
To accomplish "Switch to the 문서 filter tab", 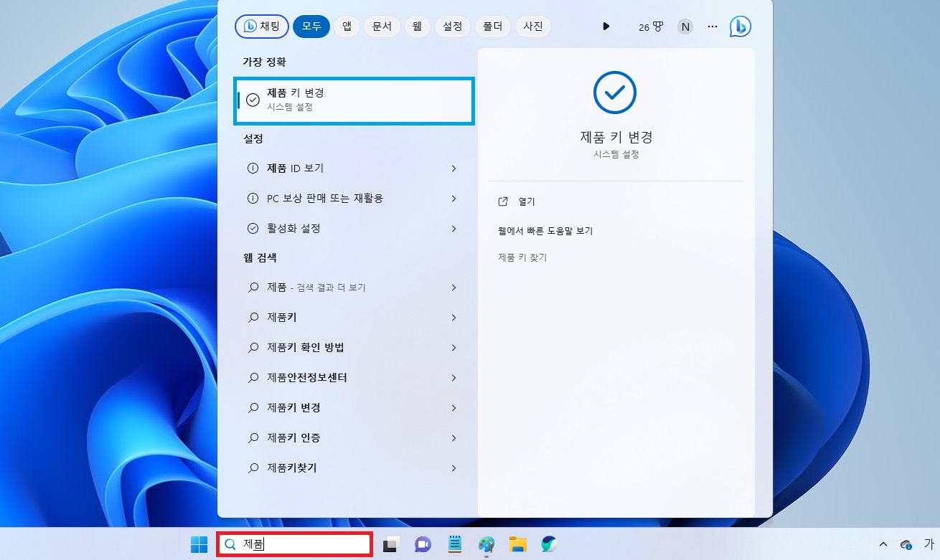I will coord(382,27).
